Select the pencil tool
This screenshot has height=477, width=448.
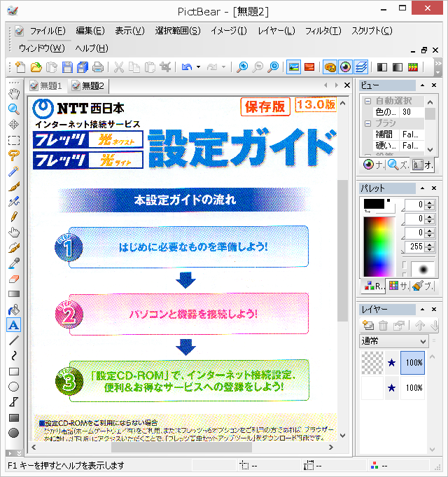[14, 217]
